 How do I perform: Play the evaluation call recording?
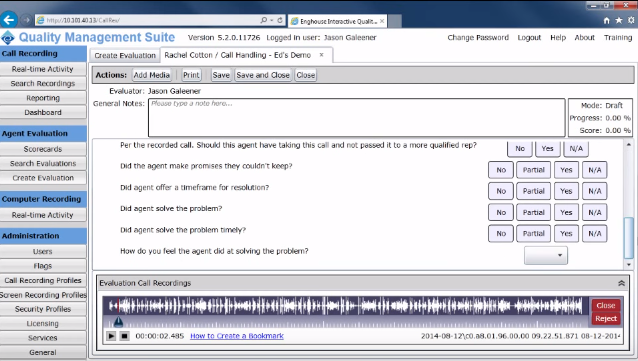(x=111, y=336)
